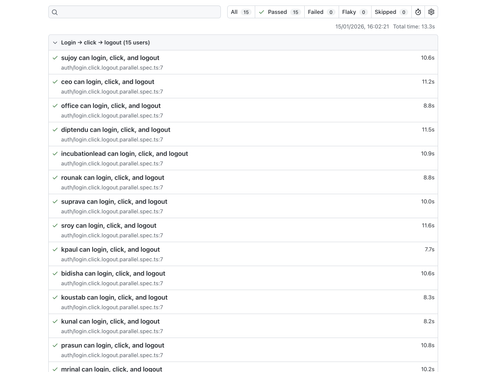Open suprava can login test

click(x=114, y=202)
